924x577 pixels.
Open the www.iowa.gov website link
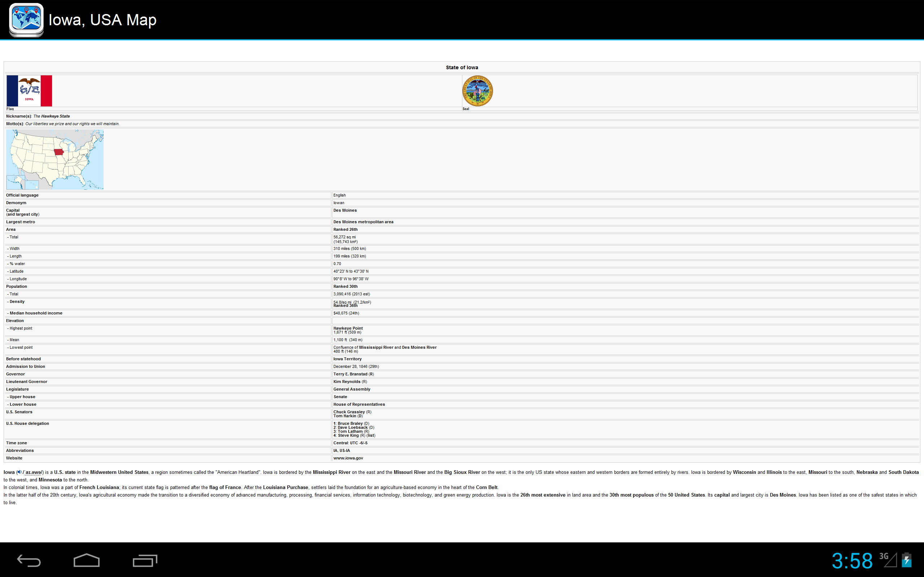pos(348,458)
